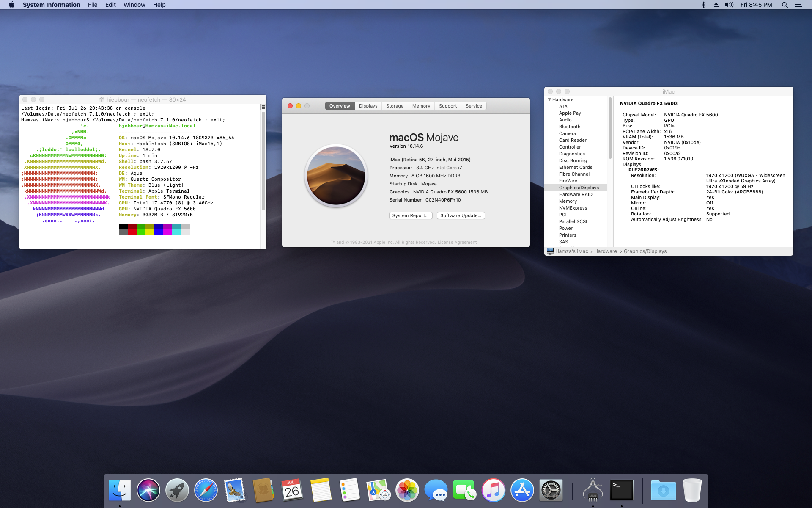Collapse the Hardware tree section
Image resolution: width=812 pixels, height=508 pixels.
(x=549, y=99)
